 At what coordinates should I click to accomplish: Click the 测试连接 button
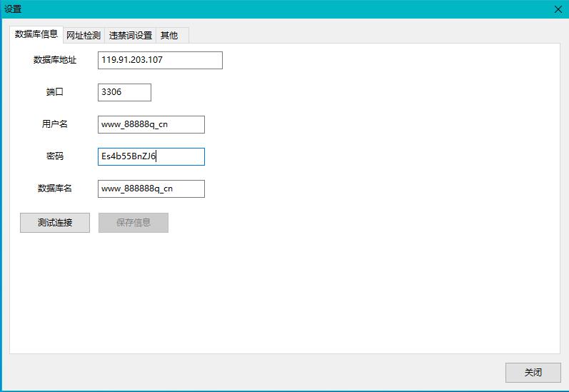[55, 223]
